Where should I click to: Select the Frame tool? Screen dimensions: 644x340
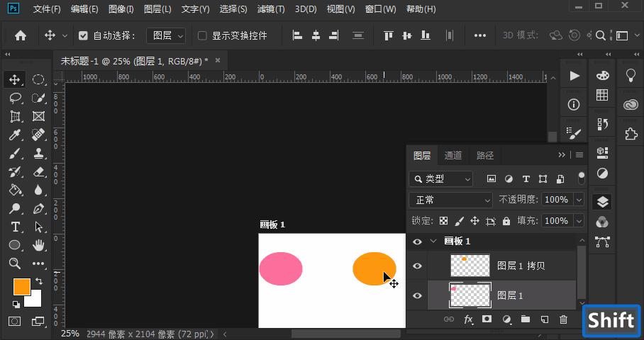pyautogui.click(x=38, y=116)
